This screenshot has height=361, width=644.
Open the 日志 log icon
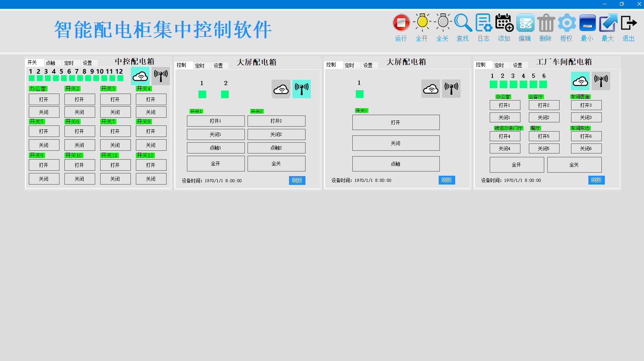(484, 23)
